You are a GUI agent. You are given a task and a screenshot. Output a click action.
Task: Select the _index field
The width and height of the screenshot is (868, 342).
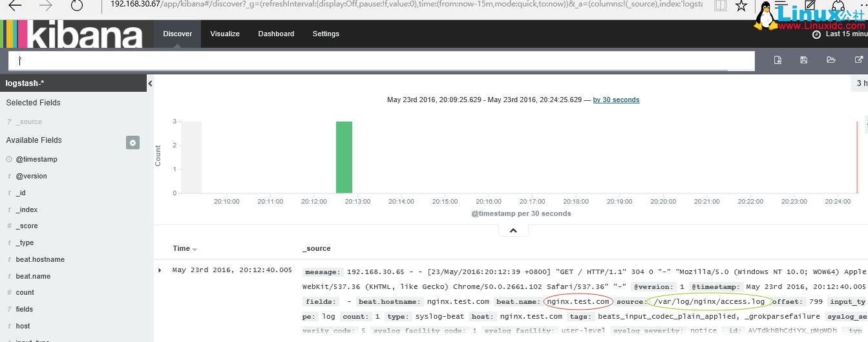(x=26, y=209)
